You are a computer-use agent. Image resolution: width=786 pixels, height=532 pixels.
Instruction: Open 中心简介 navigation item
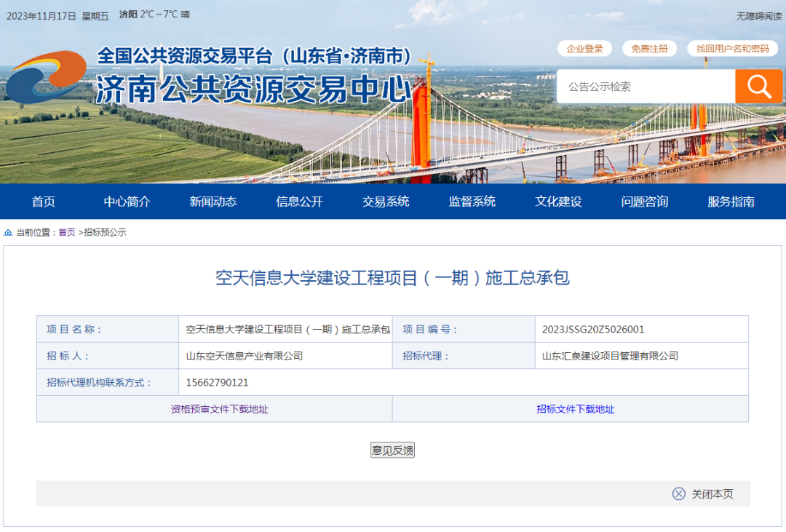coord(127,202)
